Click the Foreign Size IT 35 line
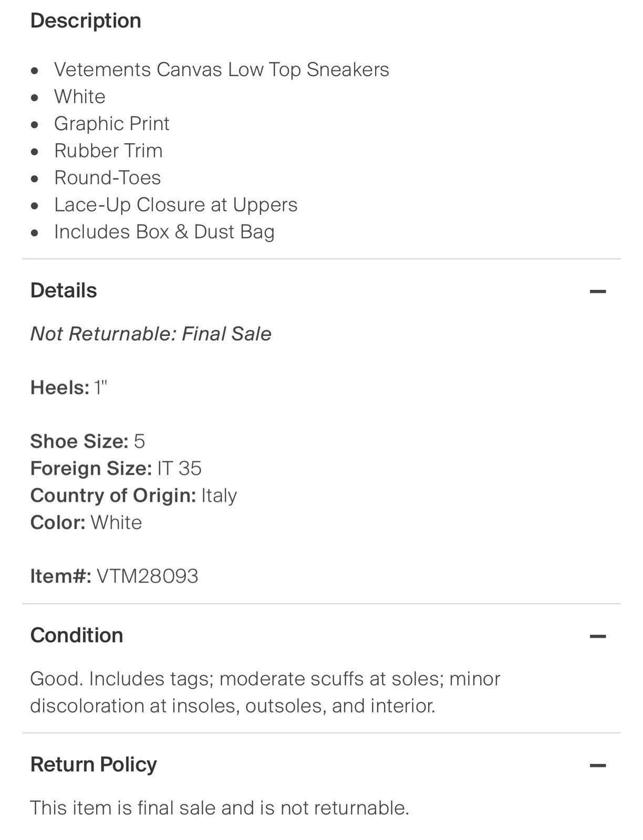Image resolution: width=643 pixels, height=840 pixels. (x=116, y=468)
